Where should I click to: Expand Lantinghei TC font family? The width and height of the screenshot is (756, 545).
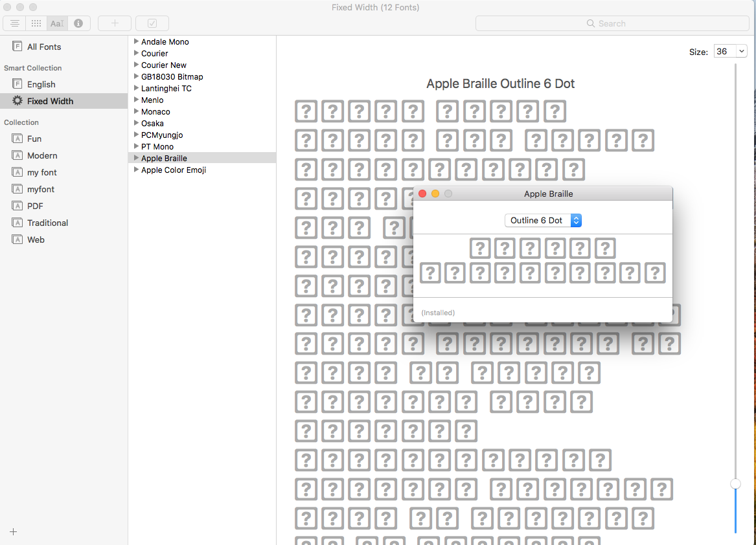click(136, 88)
